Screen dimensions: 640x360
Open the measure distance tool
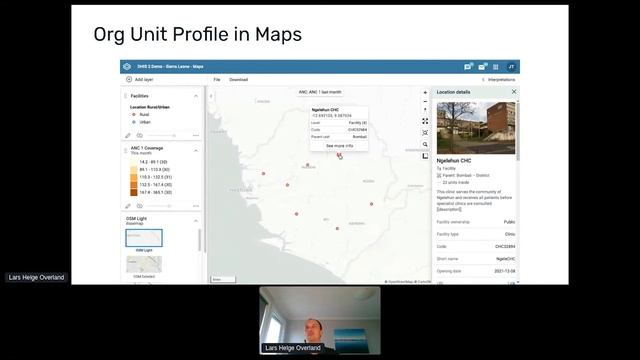click(425, 156)
